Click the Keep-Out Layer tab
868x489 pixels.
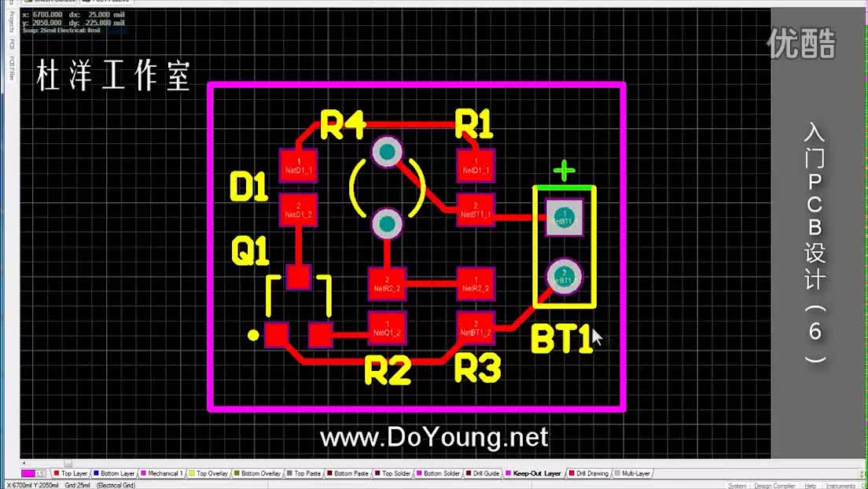pos(533,473)
